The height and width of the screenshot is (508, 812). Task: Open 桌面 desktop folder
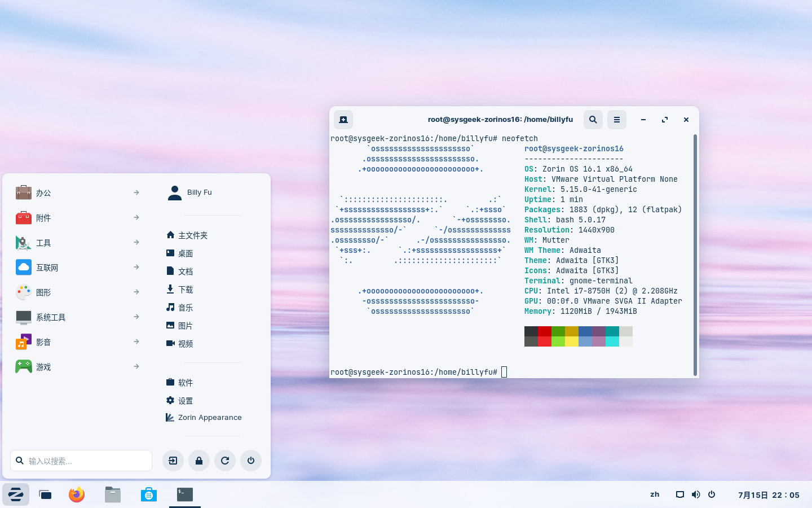[179, 253]
